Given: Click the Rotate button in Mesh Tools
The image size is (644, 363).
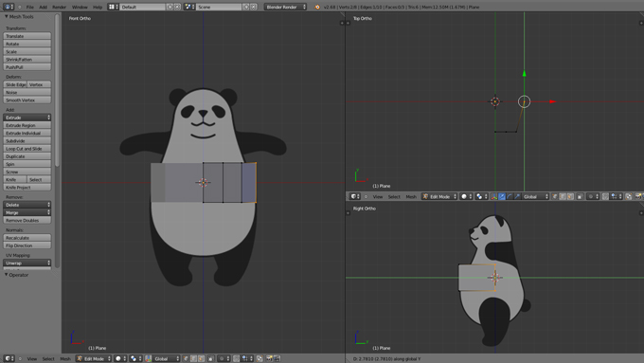Looking at the screenshot, I should (27, 44).
